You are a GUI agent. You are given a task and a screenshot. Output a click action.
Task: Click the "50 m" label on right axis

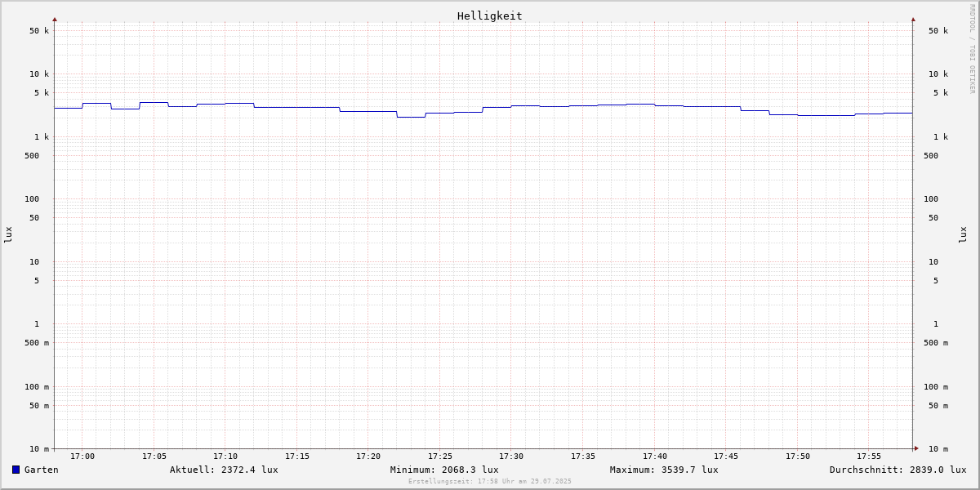938,406
